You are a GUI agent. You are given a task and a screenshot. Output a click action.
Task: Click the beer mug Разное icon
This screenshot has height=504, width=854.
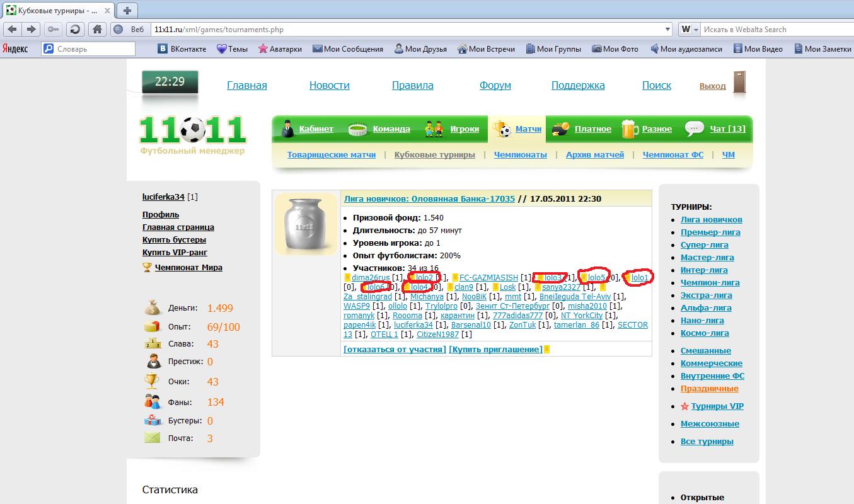[x=630, y=129]
